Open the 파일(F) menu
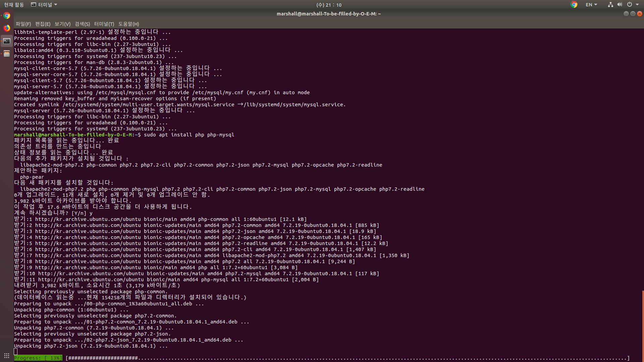The width and height of the screenshot is (644, 362). 23,24
